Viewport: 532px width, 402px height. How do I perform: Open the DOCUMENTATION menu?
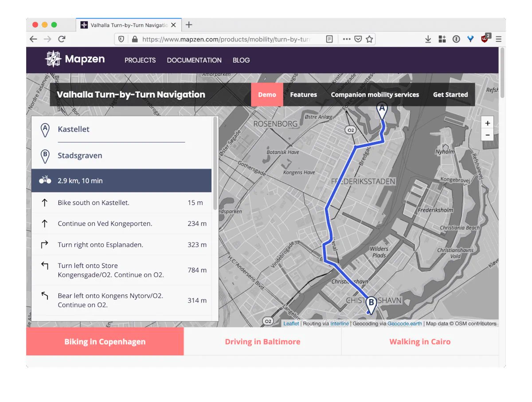point(194,60)
